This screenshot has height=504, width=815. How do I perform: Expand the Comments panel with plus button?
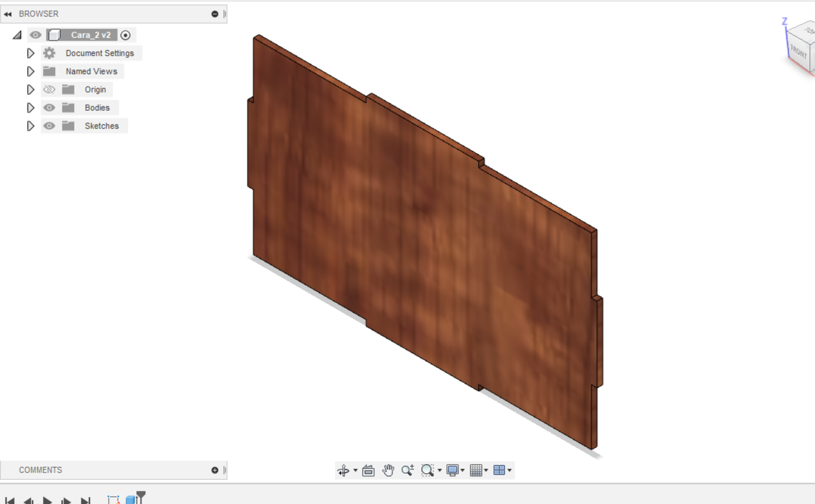point(215,470)
